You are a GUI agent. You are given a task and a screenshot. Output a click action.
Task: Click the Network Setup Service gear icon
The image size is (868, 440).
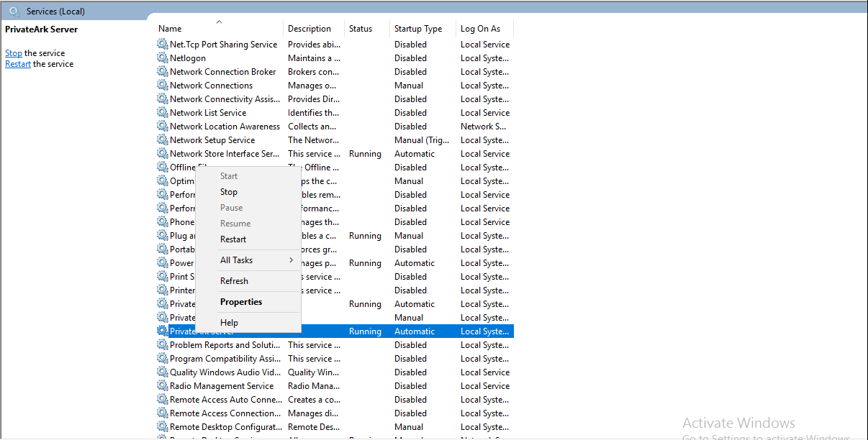pyautogui.click(x=161, y=139)
